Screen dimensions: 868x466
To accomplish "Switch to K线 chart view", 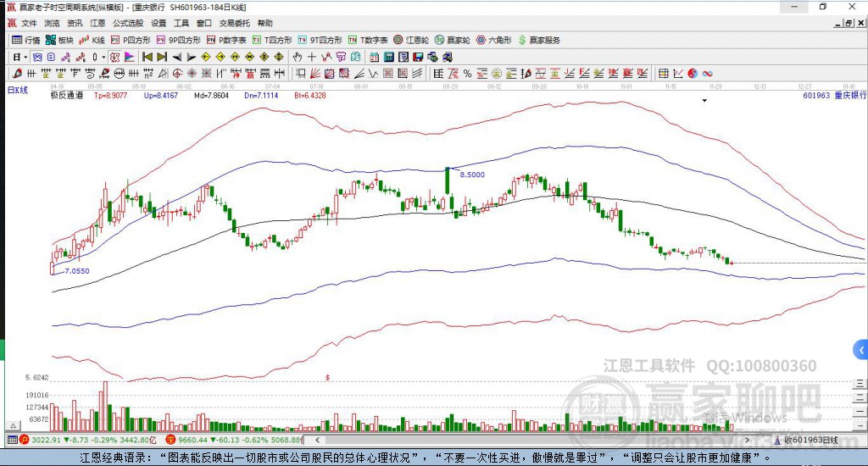I will 92,40.
